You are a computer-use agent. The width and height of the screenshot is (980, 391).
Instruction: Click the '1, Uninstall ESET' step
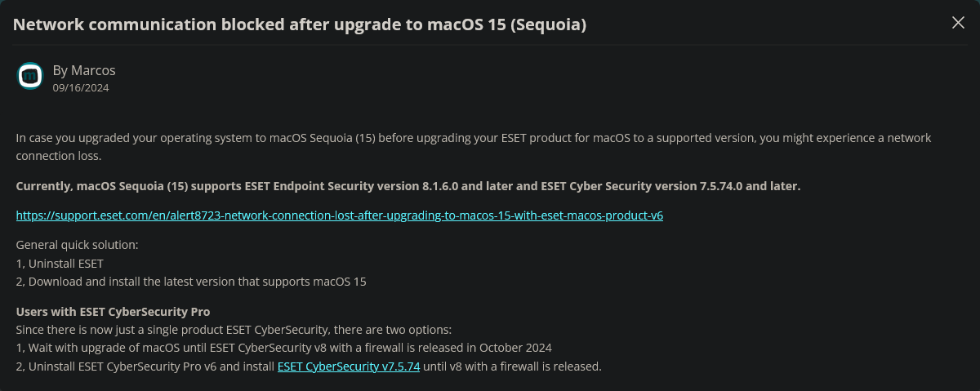(x=60, y=263)
